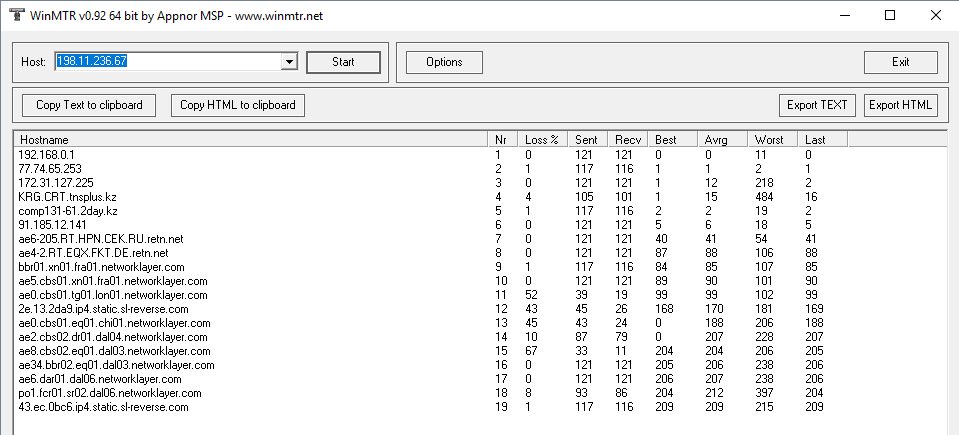Minimize the WinMTR window
Image resolution: width=959 pixels, height=435 pixels.
tap(845, 15)
